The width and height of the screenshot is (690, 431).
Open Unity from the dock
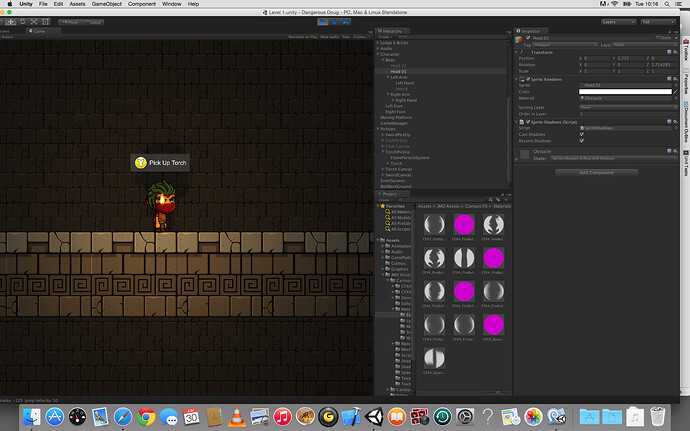pyautogui.click(x=374, y=416)
